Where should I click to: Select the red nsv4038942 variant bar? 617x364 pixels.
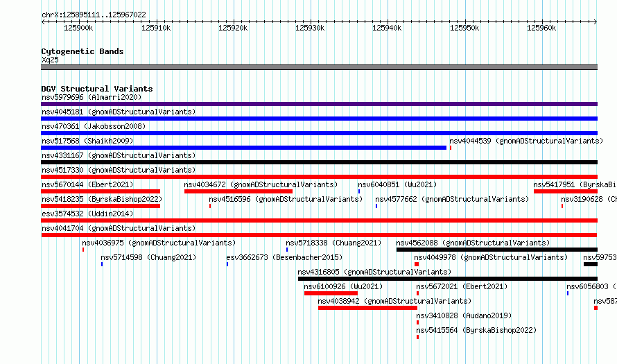pos(367,308)
